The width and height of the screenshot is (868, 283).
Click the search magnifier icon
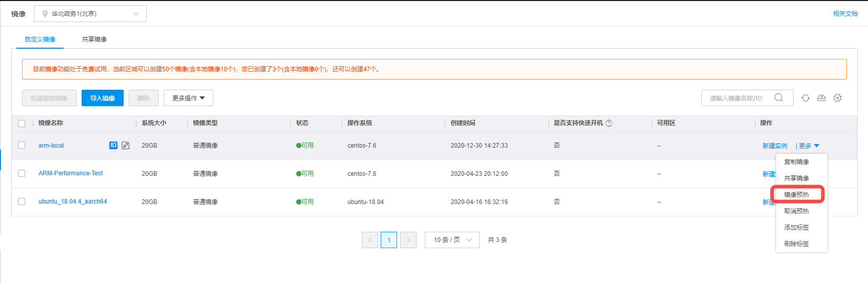778,98
